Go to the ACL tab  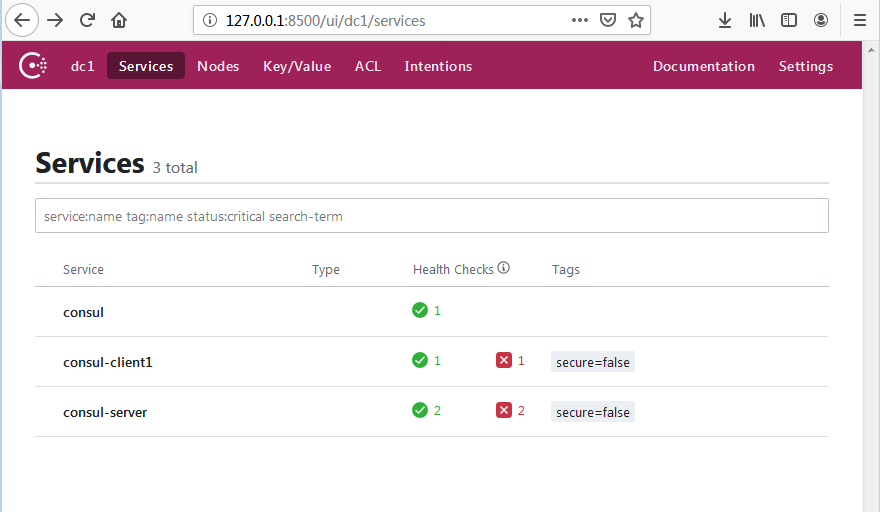[368, 66]
